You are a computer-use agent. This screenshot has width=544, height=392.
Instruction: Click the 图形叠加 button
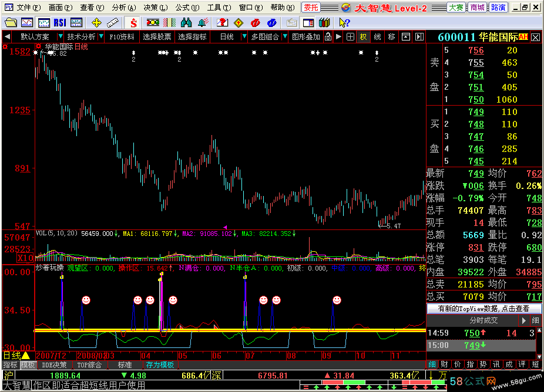click(305, 37)
